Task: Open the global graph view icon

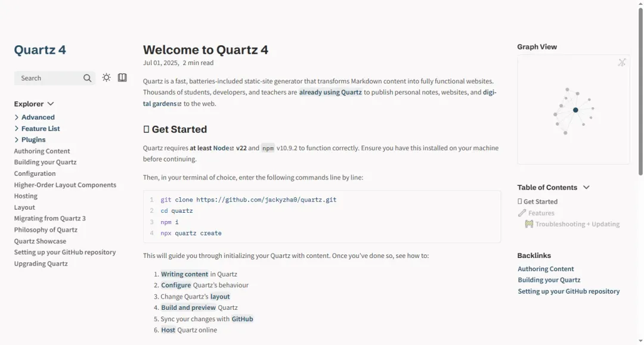Action: click(x=622, y=63)
